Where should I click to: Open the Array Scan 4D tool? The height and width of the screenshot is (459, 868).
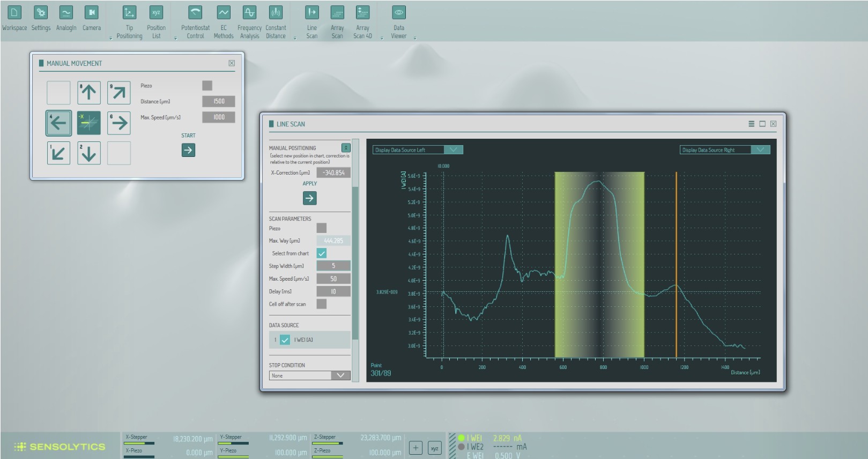click(x=362, y=22)
